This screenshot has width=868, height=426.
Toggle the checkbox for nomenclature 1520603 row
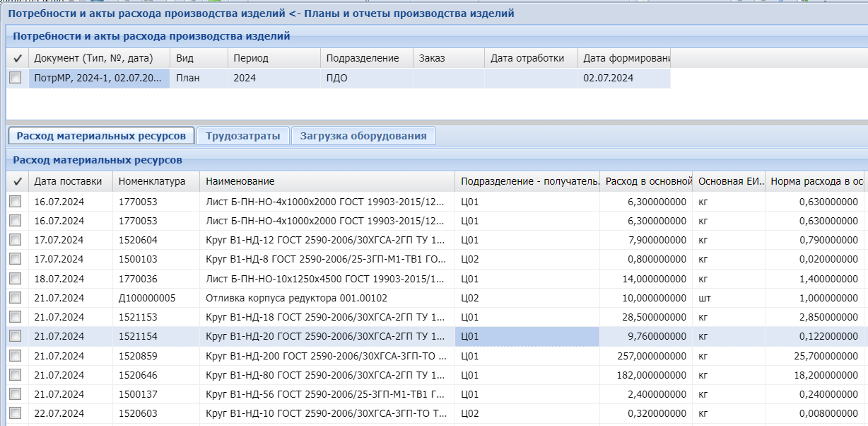coord(15,413)
